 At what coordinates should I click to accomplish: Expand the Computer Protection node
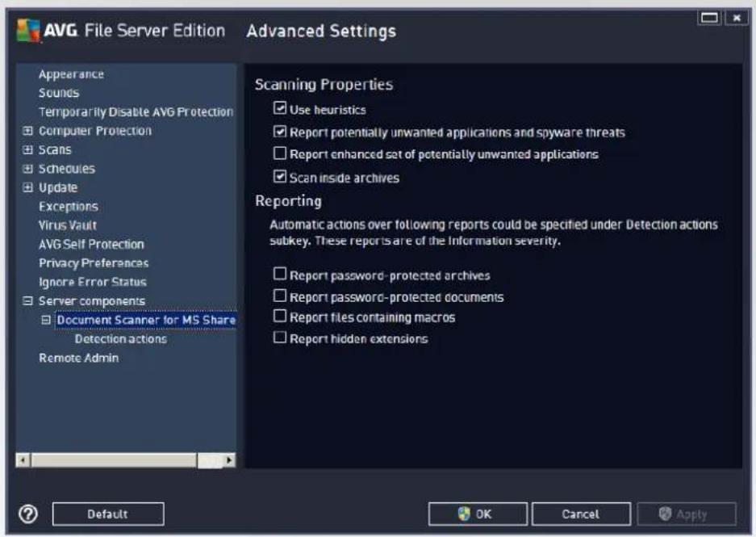click(28, 131)
